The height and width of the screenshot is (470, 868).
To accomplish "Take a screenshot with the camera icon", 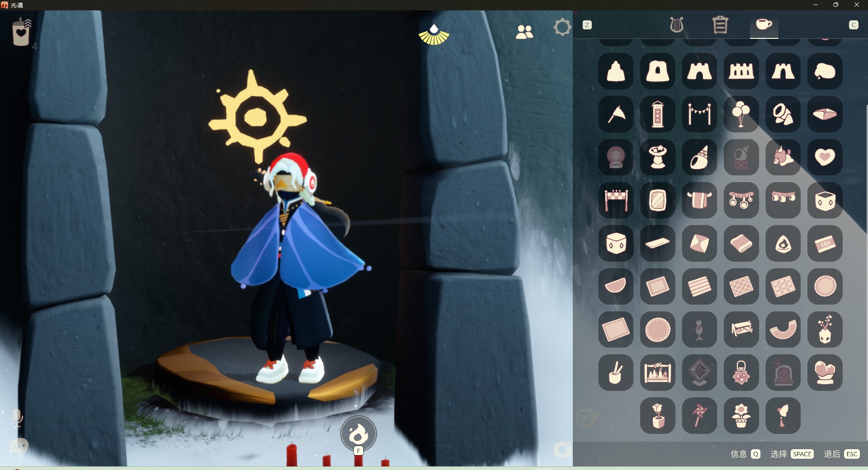I will (562, 450).
